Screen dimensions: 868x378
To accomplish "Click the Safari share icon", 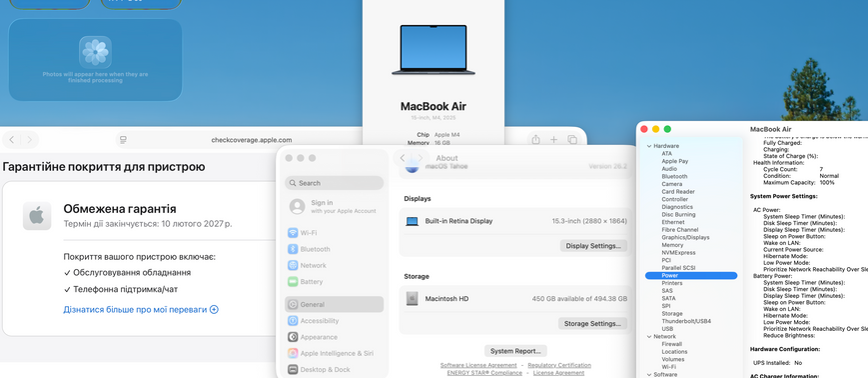I will click(x=535, y=140).
